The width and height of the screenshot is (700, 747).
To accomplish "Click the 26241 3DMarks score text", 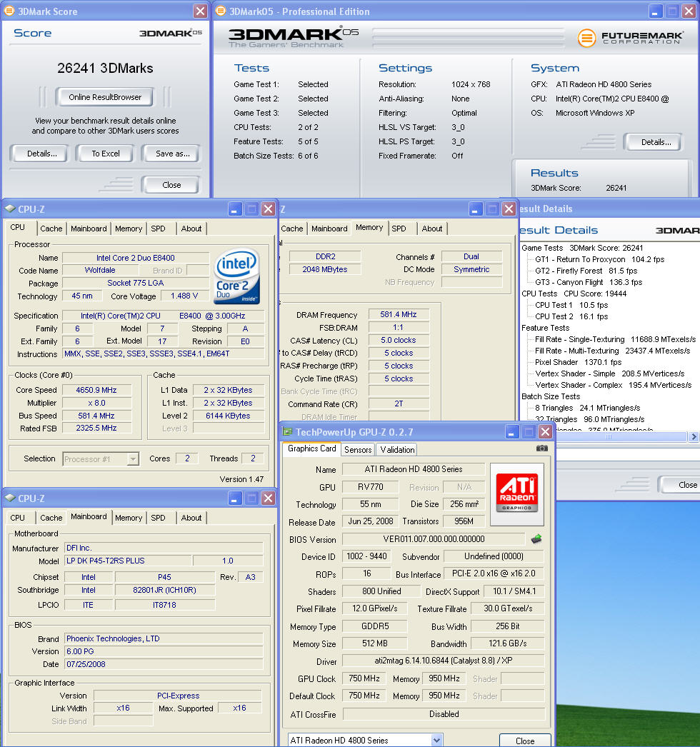I will pyautogui.click(x=105, y=68).
